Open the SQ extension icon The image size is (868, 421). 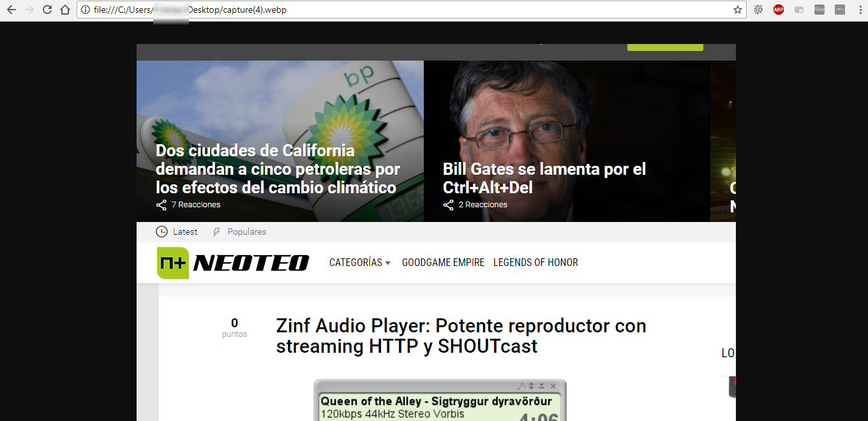click(758, 10)
